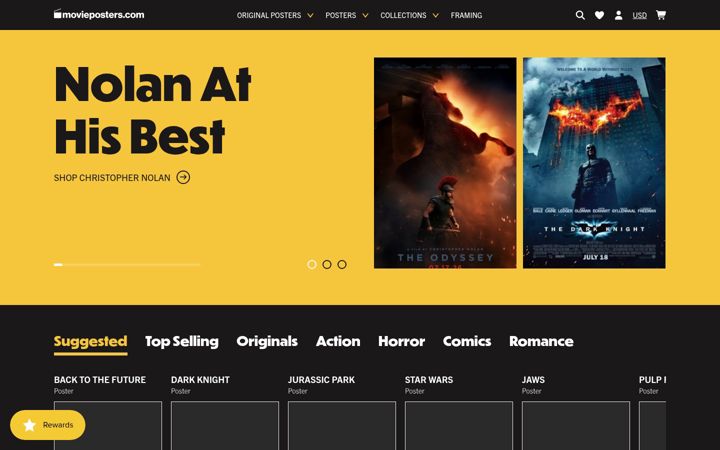Switch to the Comics tab

coord(467,342)
